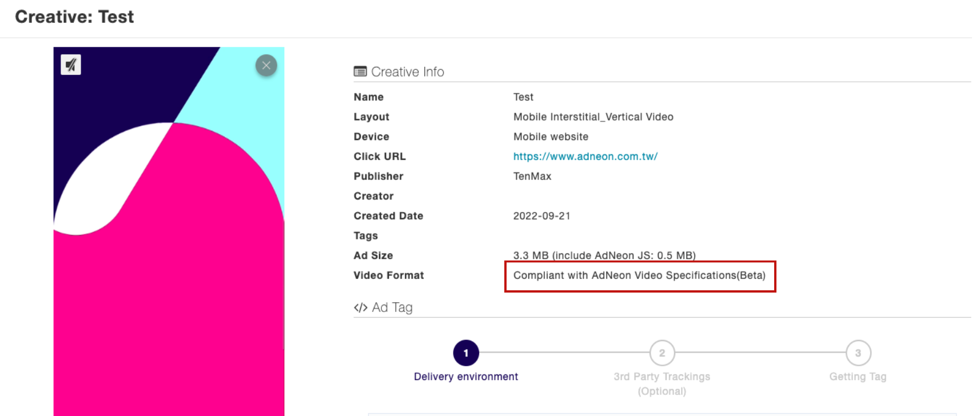Go to step 2 3rd Party Trackings
This screenshot has height=416, width=980.
coord(662,353)
